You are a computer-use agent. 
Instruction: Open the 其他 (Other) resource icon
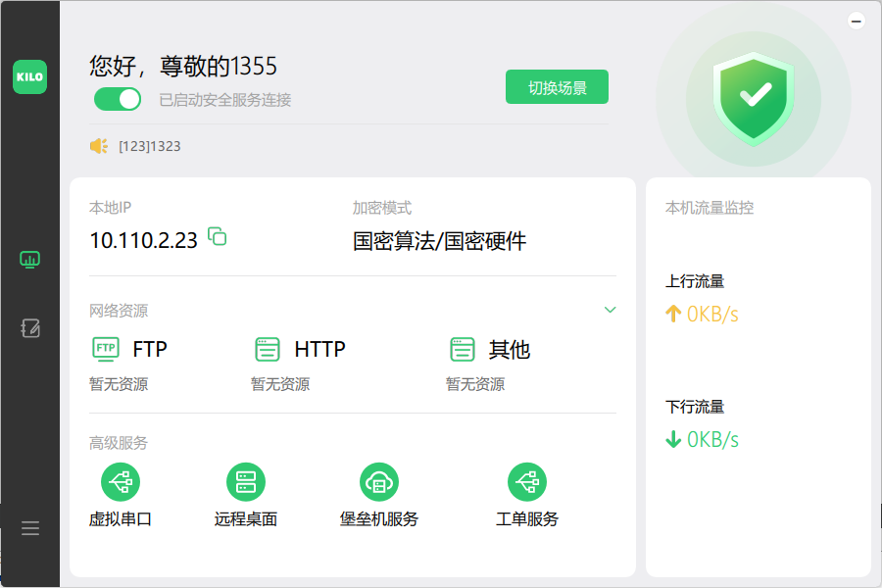click(x=462, y=348)
